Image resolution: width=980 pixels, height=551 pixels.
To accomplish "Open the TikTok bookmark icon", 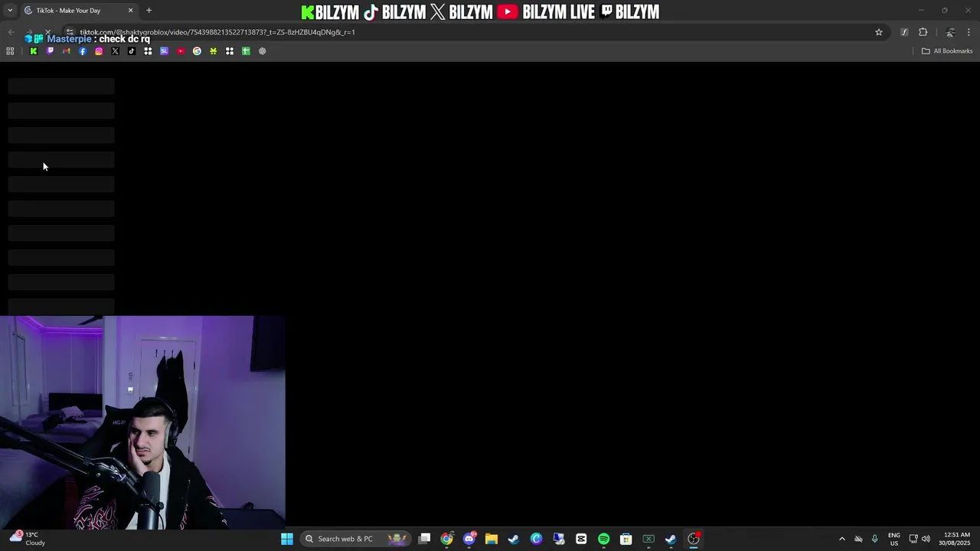I will [x=132, y=51].
